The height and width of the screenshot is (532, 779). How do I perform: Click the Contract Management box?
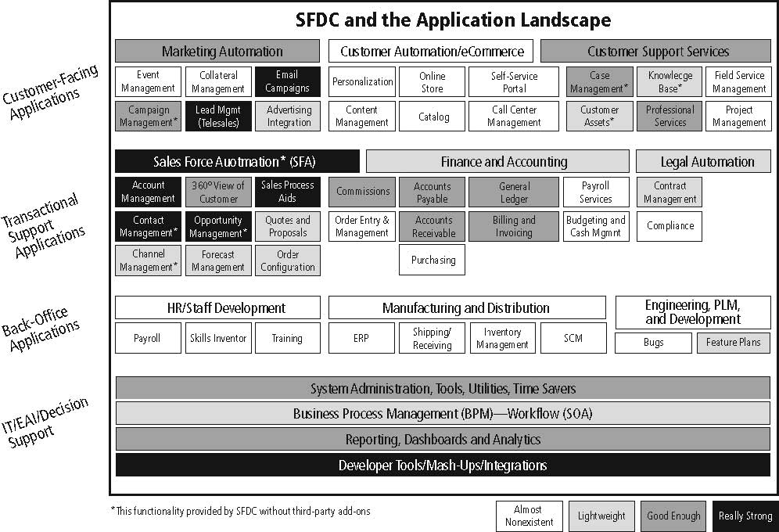[669, 192]
